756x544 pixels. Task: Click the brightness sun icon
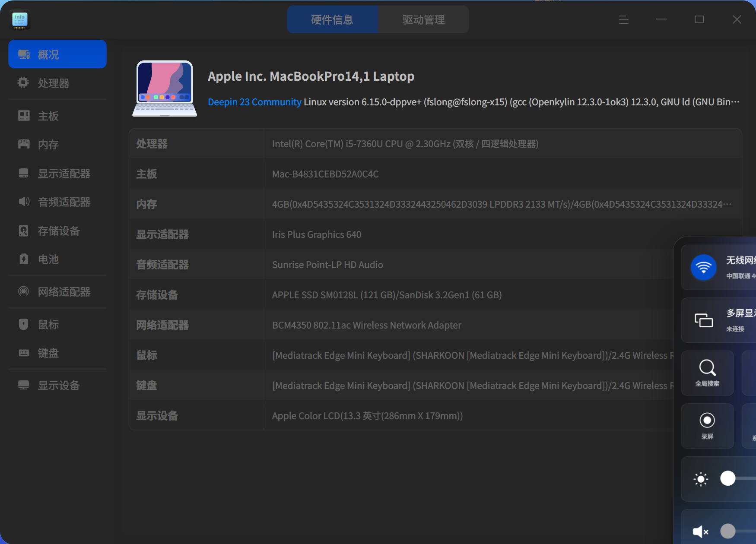tap(701, 479)
